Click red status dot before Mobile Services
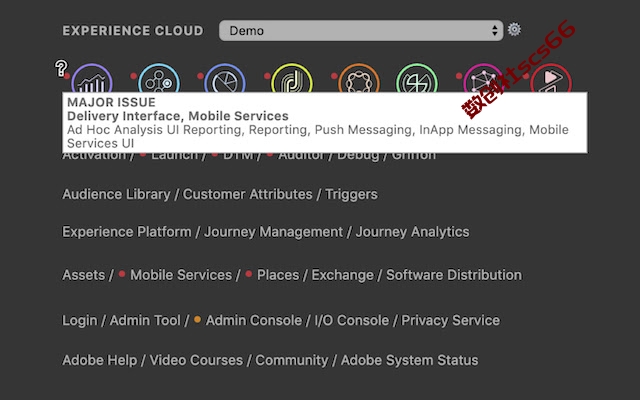 (x=122, y=274)
